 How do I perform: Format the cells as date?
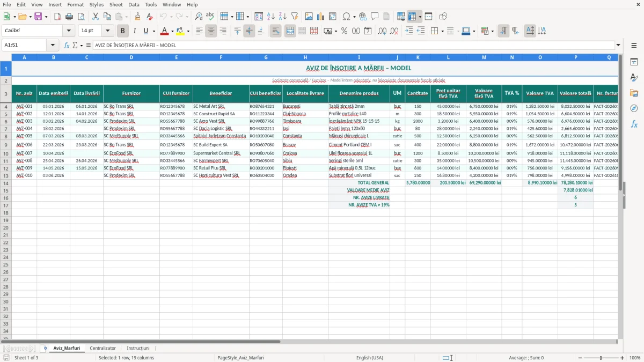pos(368,31)
